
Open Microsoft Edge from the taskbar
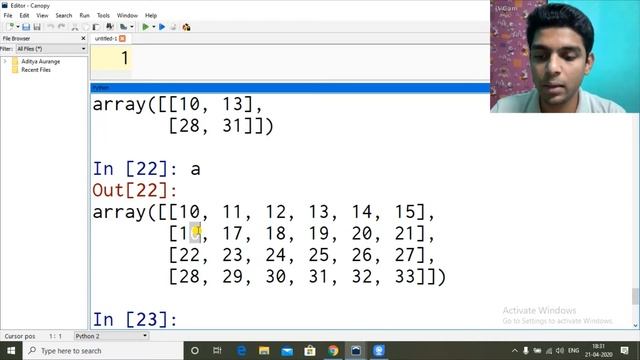click(x=241, y=351)
